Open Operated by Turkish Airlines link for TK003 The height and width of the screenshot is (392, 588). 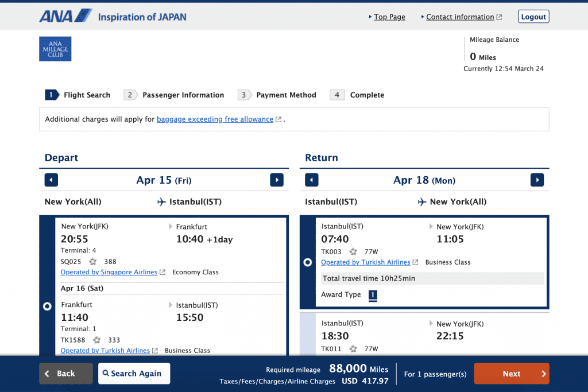[x=366, y=262]
